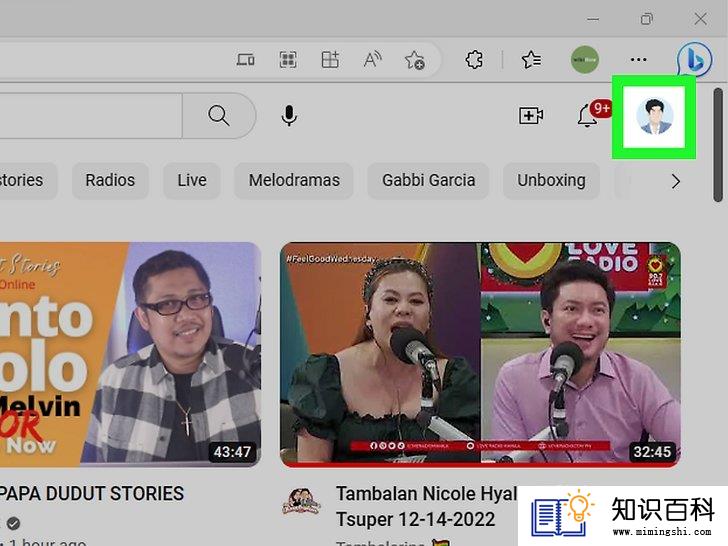This screenshot has width=728, height=546.
Task: Click the Collections icon in address bar
Action: (330, 59)
